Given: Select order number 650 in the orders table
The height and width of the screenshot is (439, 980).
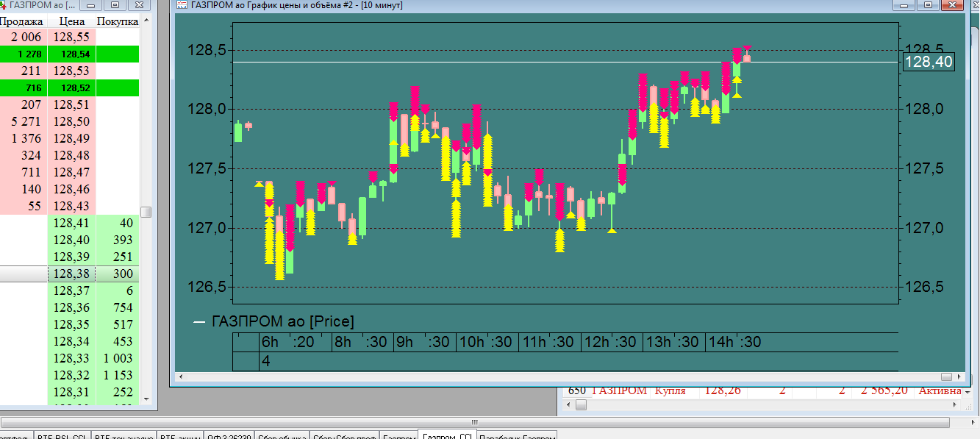Looking at the screenshot, I should coord(577,390).
